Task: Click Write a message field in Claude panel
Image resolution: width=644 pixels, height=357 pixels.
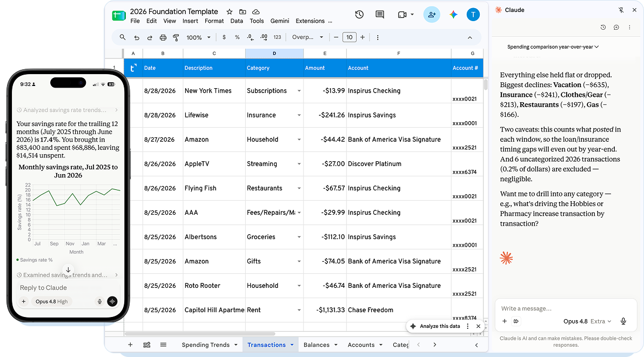Action: pos(566,308)
